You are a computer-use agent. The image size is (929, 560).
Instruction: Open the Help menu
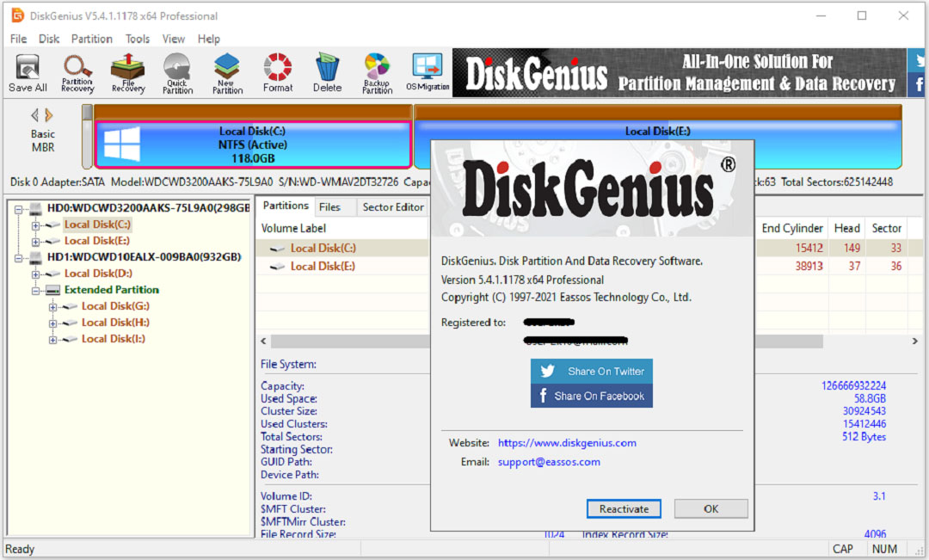click(208, 39)
